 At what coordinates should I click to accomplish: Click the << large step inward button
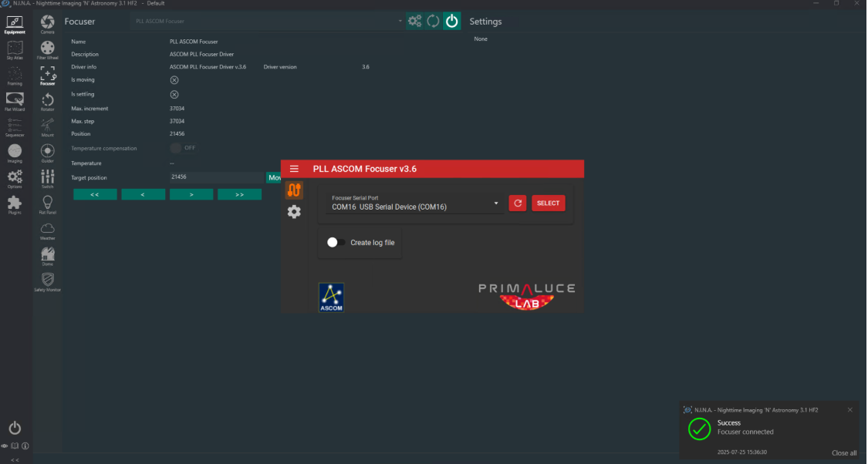95,195
